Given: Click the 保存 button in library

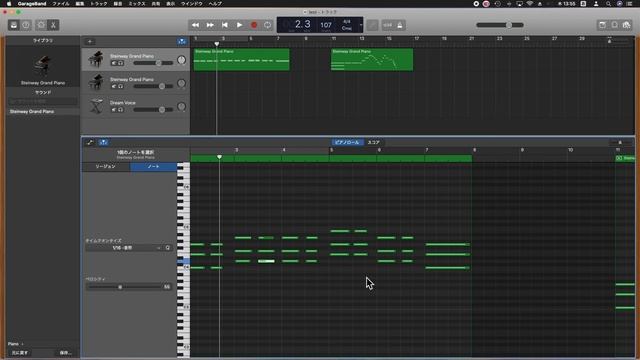Looking at the screenshot, I should point(65,353).
